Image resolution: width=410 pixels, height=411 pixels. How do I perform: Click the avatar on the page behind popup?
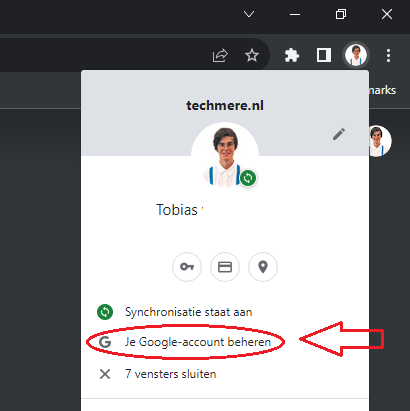click(x=380, y=141)
